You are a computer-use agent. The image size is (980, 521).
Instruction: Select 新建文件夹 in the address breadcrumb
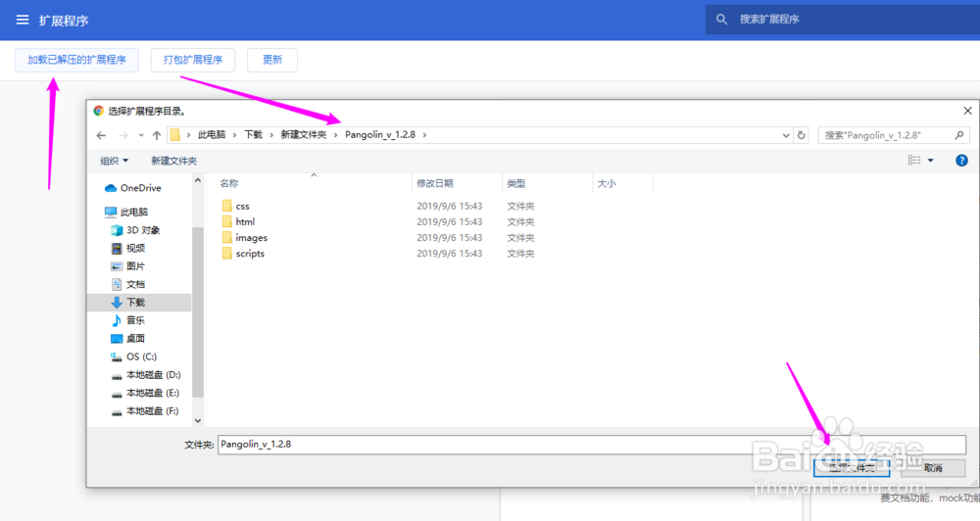pos(303,134)
